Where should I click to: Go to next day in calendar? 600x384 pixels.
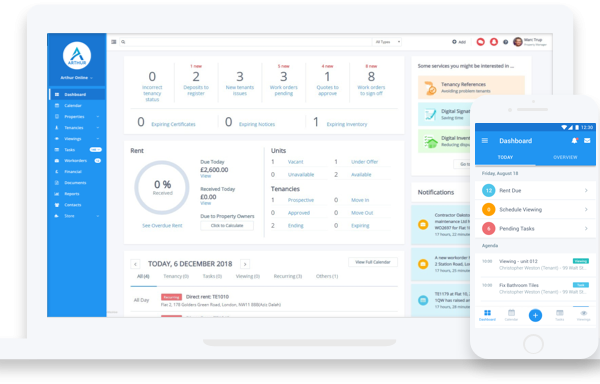pos(245,264)
